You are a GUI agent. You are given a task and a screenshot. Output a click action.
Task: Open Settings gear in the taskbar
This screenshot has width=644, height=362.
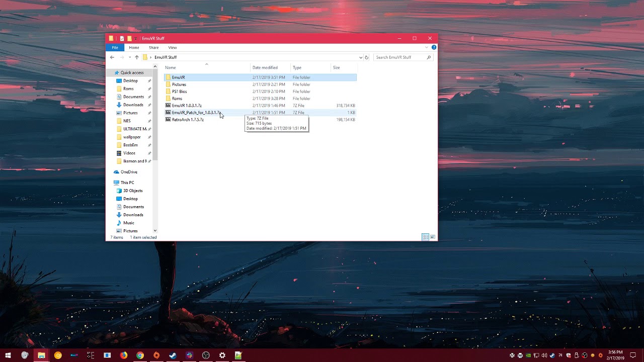222,355
